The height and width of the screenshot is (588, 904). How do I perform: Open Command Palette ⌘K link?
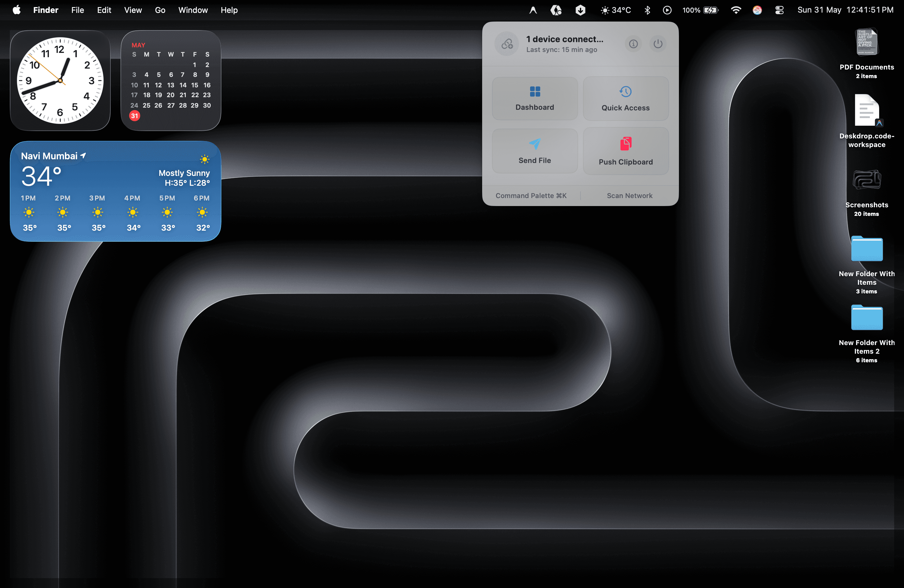(x=531, y=196)
